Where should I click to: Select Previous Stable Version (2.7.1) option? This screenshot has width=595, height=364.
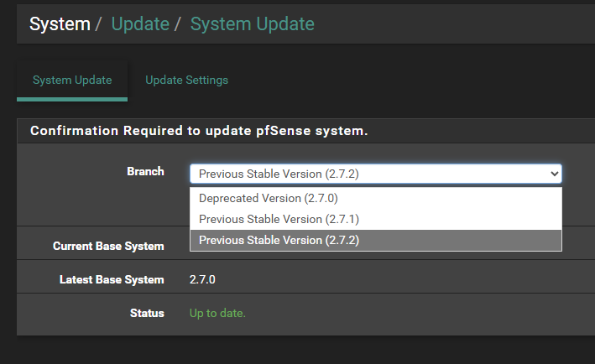tap(376, 219)
